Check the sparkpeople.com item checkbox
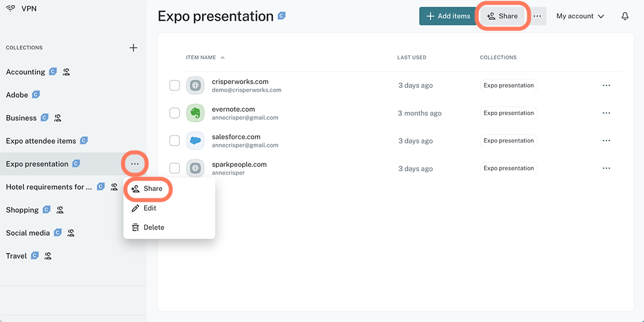 175,168
